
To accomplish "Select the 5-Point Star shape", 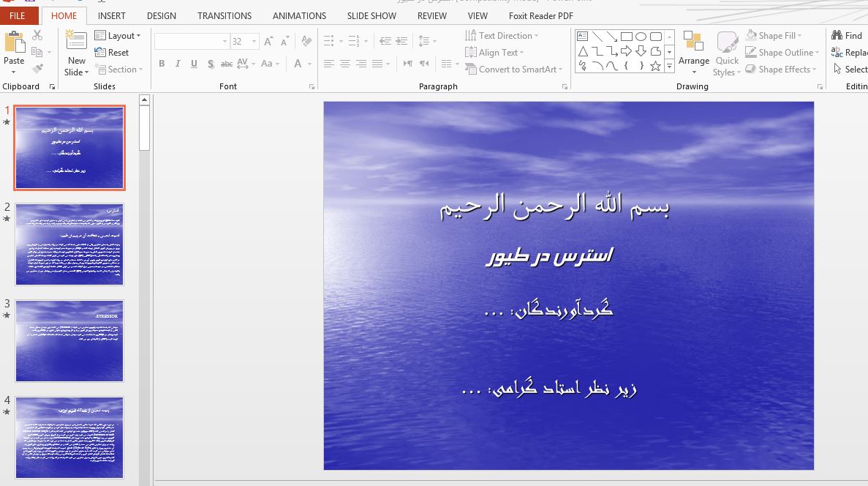I will coord(655,67).
